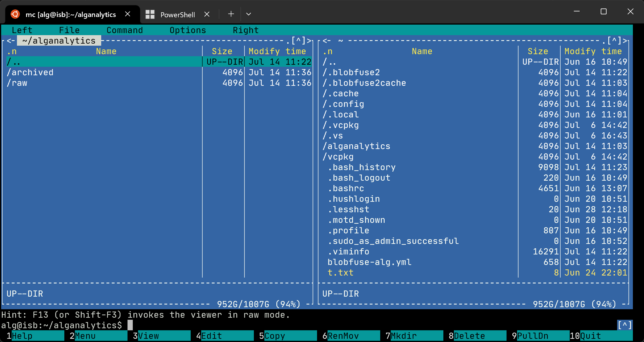Open the terminal profiles dropdown chevron
Viewport: 644px width, 342px height.
click(249, 14)
